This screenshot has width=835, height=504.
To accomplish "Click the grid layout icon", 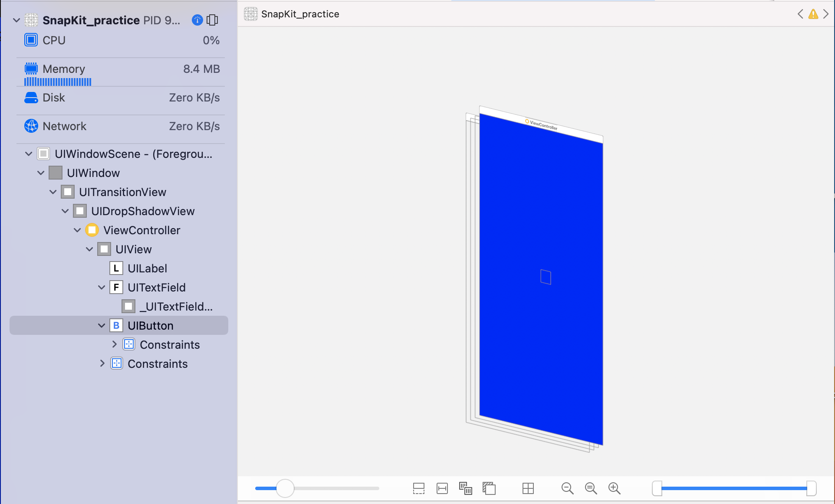I will tap(528, 488).
